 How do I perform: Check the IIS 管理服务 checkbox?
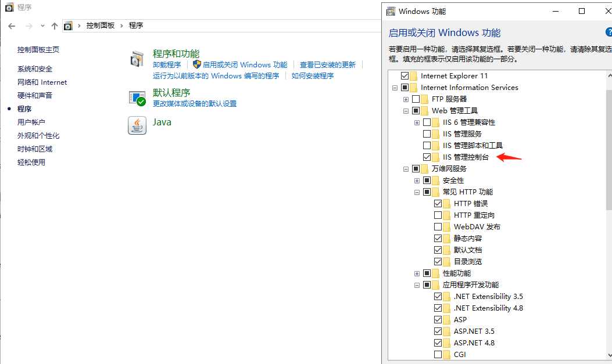pyautogui.click(x=427, y=134)
